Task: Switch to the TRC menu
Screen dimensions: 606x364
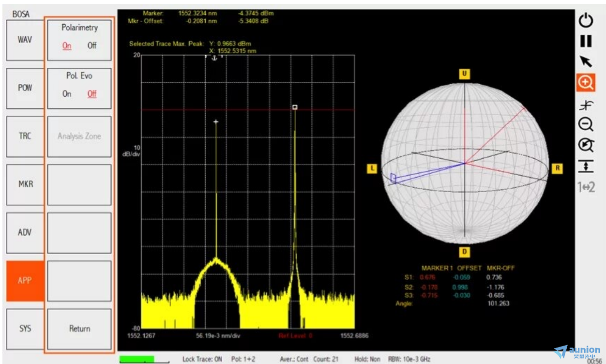Action: point(25,136)
